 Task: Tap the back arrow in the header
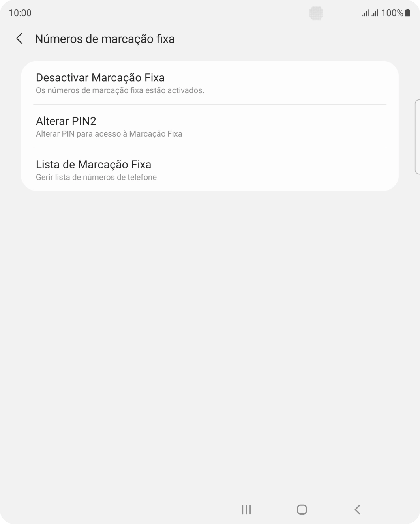19,39
